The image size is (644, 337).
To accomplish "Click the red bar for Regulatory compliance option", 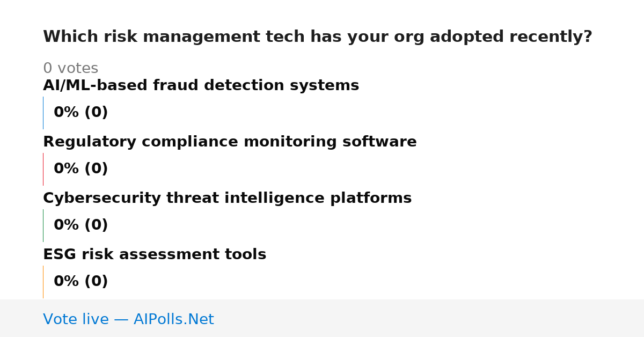I will pyautogui.click(x=43, y=169).
